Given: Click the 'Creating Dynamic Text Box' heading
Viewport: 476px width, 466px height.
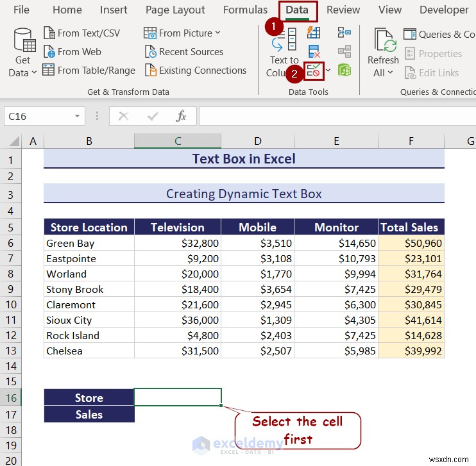Looking at the screenshot, I should pyautogui.click(x=244, y=194).
